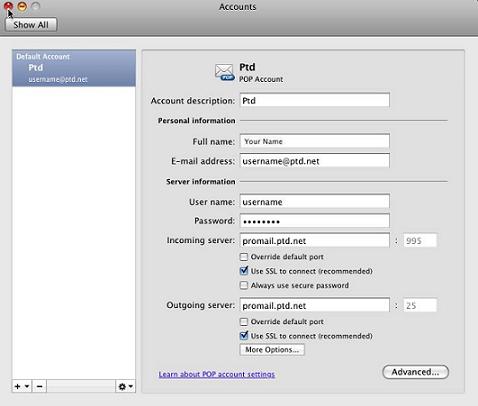
Task: Click the Show All button
Action: click(x=31, y=25)
